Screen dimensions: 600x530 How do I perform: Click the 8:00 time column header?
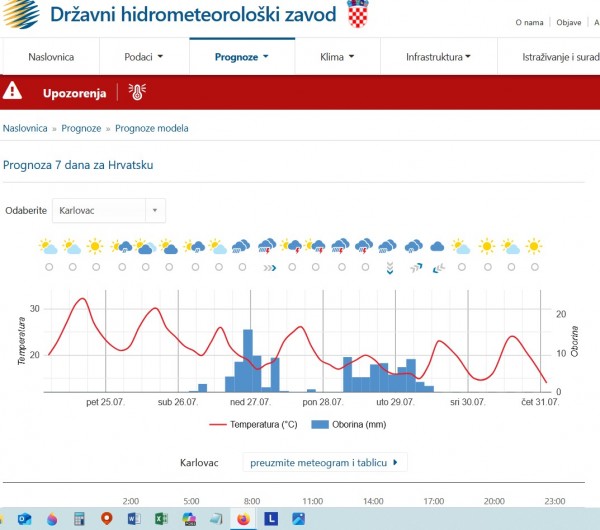tap(252, 501)
